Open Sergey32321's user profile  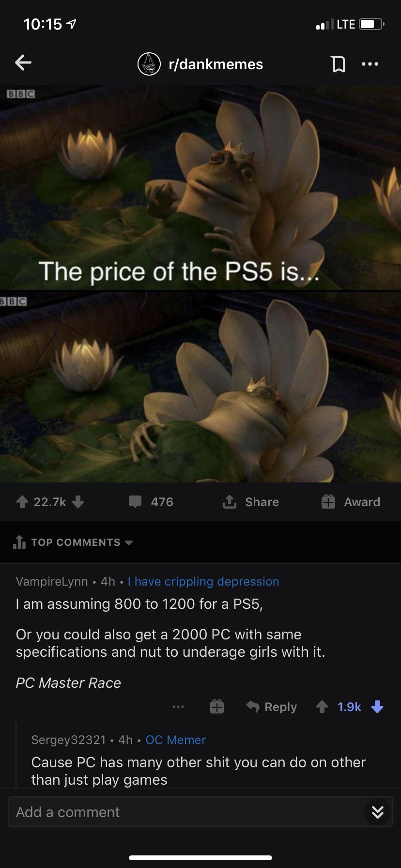(x=68, y=740)
